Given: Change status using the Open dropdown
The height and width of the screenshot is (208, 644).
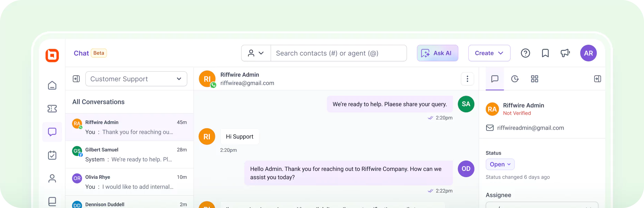Looking at the screenshot, I should [500, 164].
